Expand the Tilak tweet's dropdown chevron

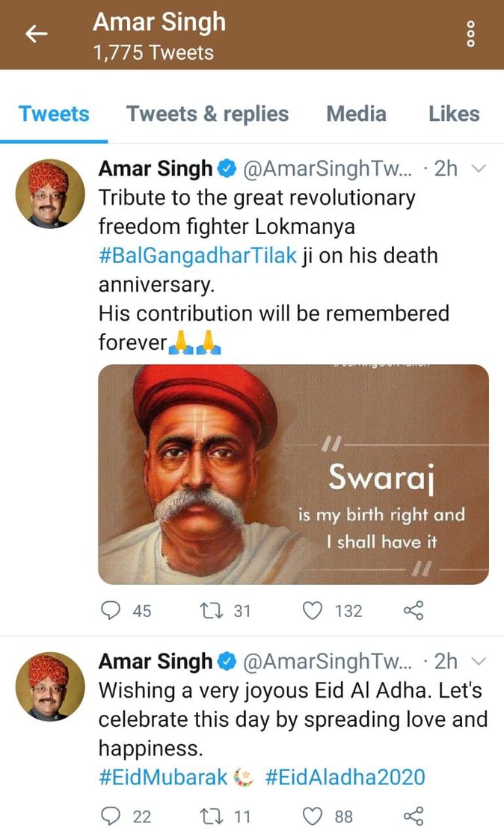click(x=480, y=169)
